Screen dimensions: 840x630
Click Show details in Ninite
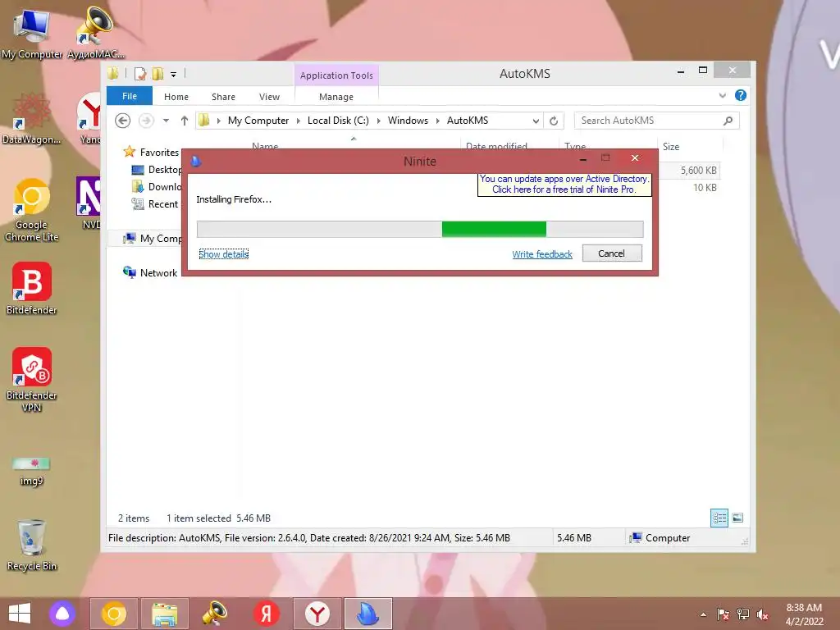pos(224,254)
